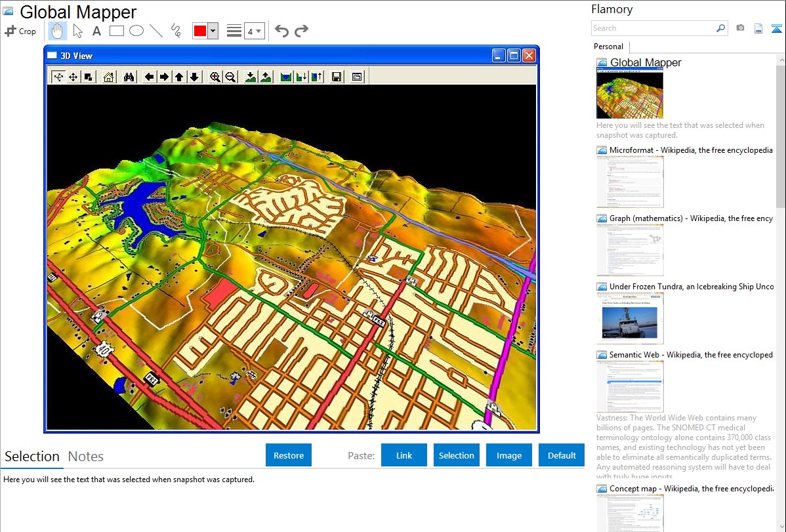Pan the 3D view up
Image resolution: width=786 pixels, height=532 pixels.
pos(179,77)
